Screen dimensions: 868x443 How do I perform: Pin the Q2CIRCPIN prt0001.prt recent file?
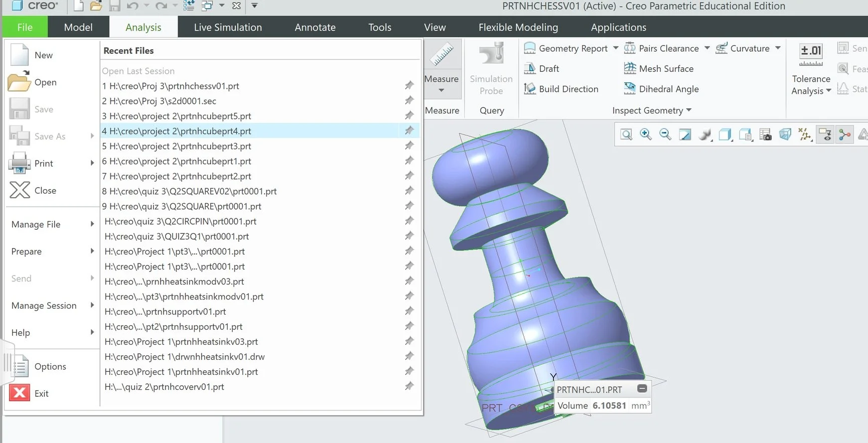click(x=409, y=221)
